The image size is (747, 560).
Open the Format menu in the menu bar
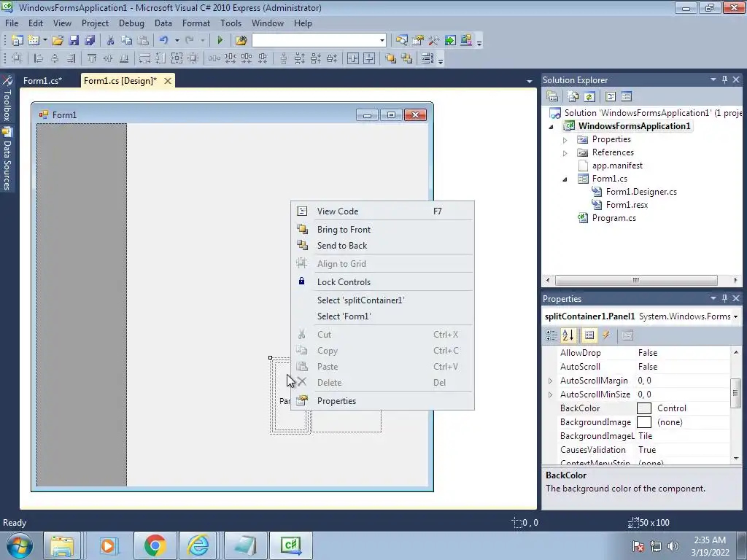(196, 23)
